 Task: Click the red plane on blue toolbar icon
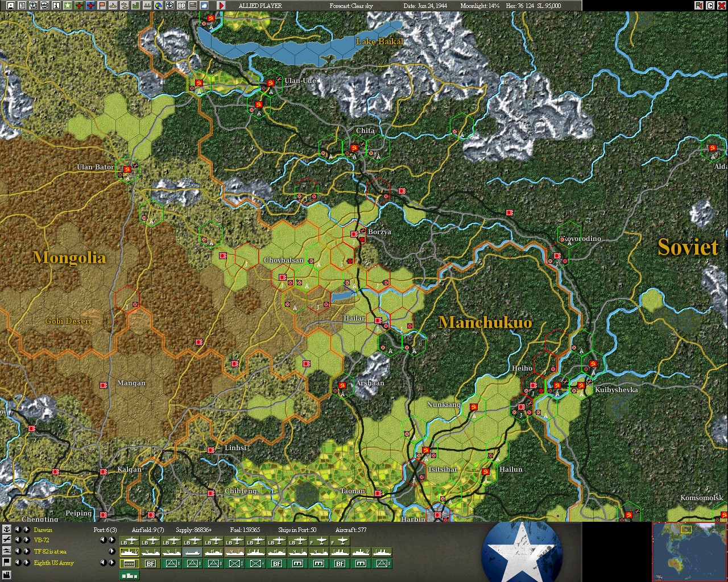pos(90,6)
